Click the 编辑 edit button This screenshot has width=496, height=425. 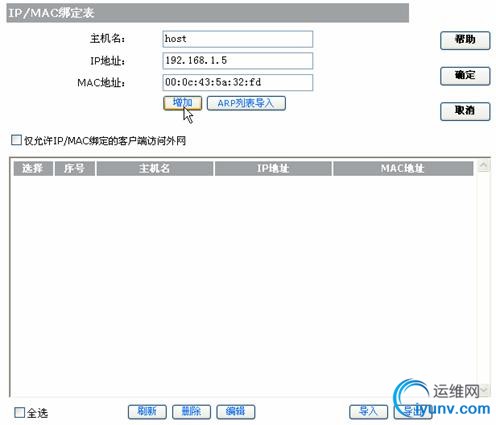pos(236,412)
